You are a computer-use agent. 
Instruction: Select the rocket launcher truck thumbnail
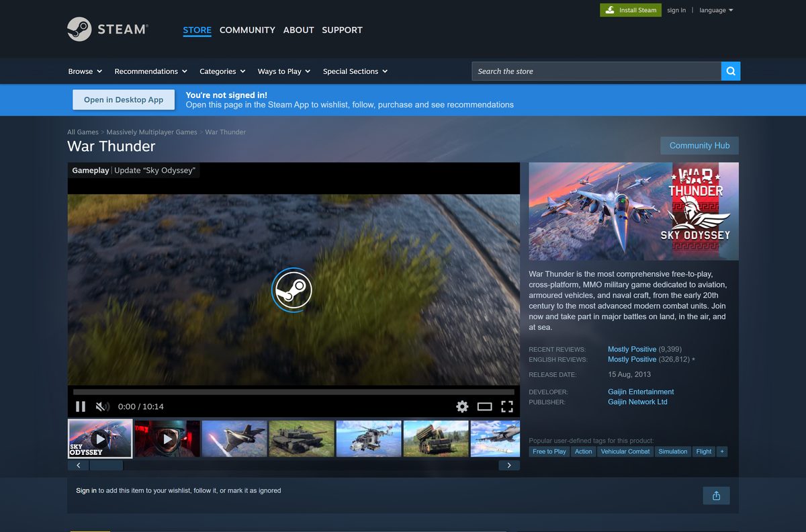point(436,439)
